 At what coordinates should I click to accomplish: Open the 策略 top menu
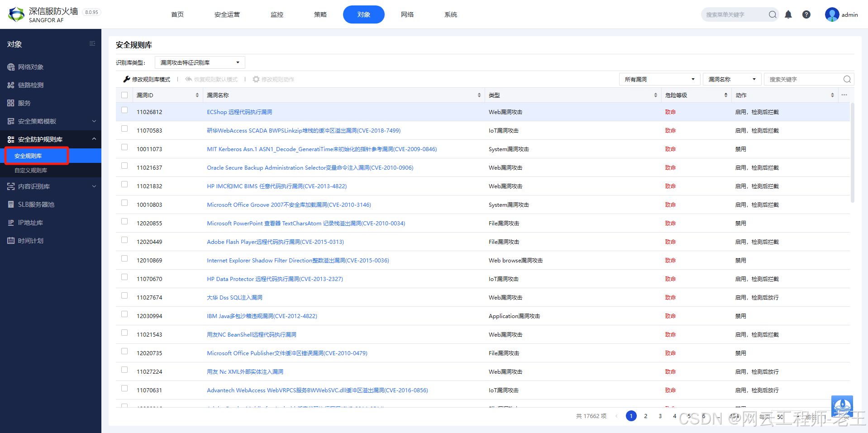point(320,14)
